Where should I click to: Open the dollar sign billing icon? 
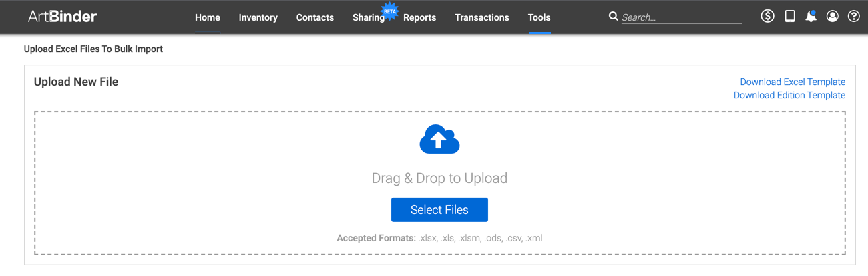coord(768,17)
